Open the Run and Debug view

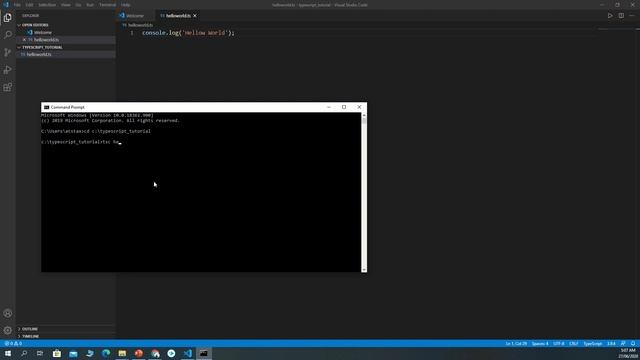[x=7, y=70]
